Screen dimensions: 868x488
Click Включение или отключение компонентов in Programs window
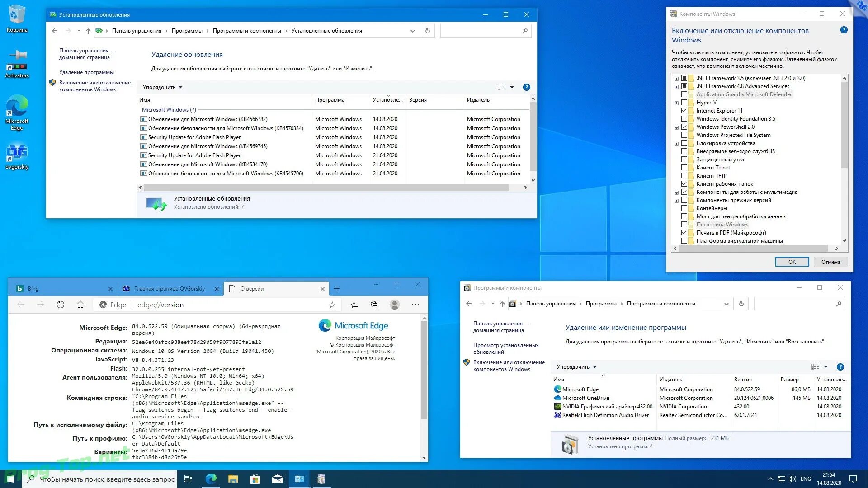click(x=509, y=366)
